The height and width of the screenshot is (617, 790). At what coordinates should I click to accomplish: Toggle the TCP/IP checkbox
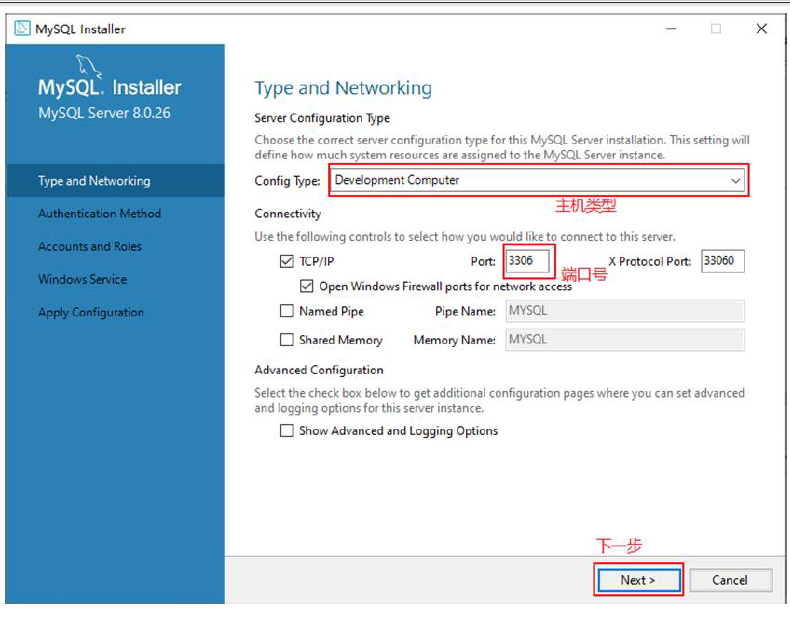click(287, 261)
